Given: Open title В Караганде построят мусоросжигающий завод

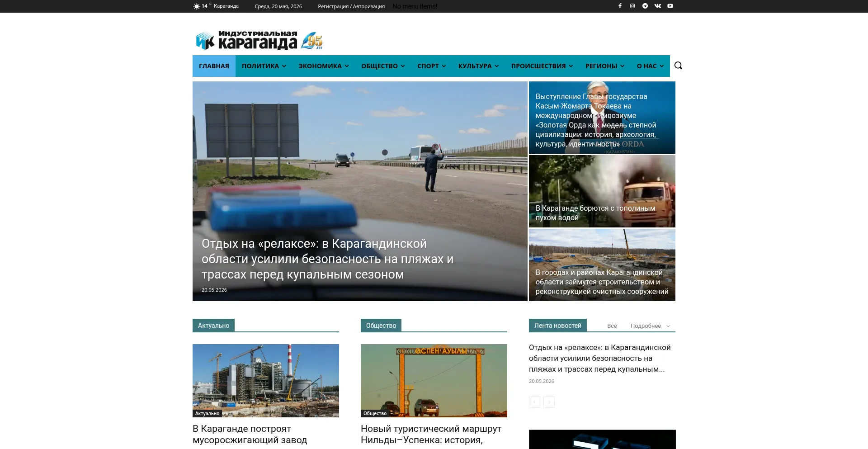Looking at the screenshot, I should [x=250, y=434].
